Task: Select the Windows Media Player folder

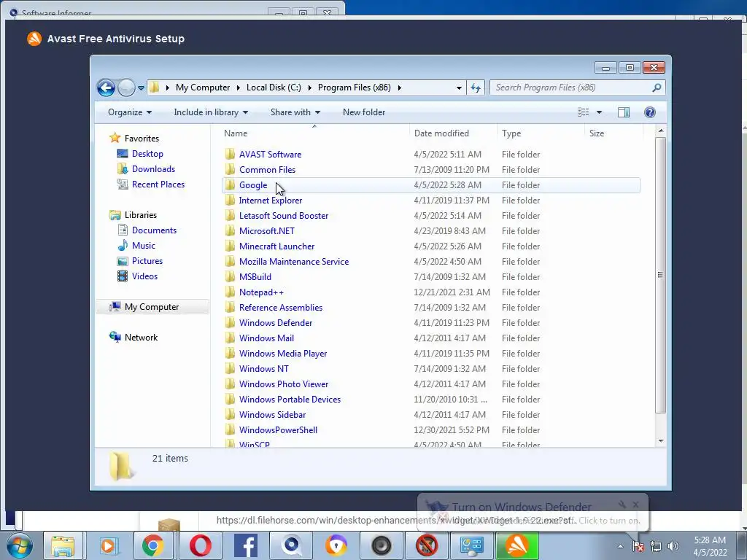Action: tap(283, 354)
